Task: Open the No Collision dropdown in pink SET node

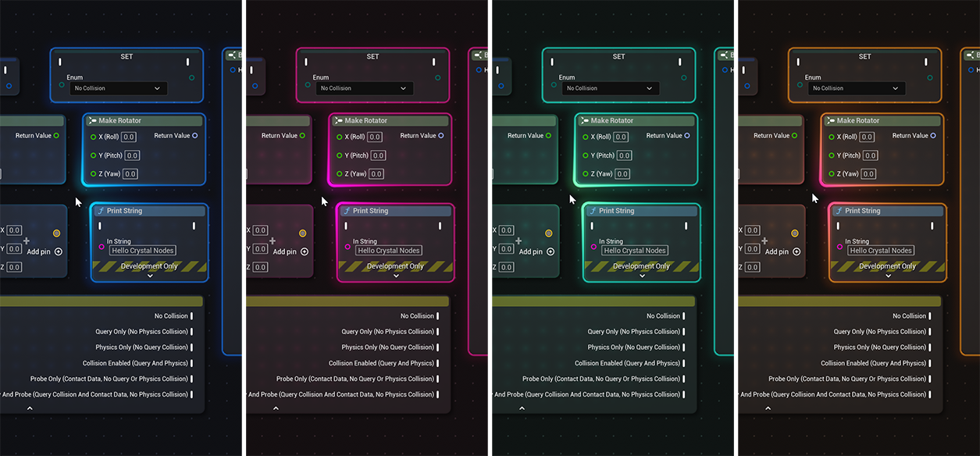Action: click(x=364, y=88)
